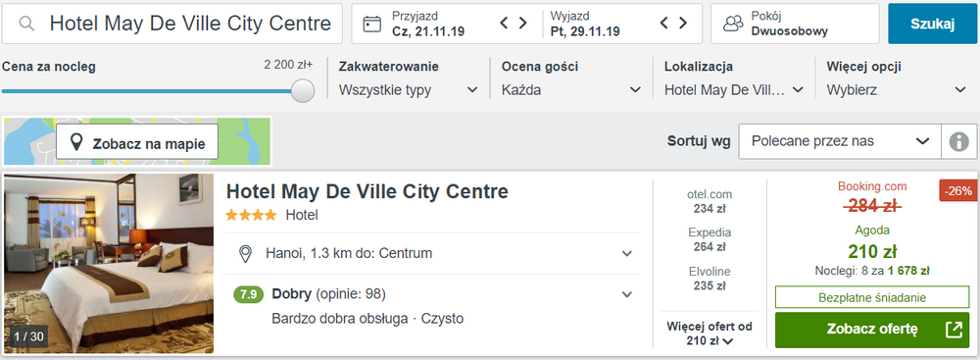
Task: Open the arrival date calendar icon
Action: [x=371, y=24]
